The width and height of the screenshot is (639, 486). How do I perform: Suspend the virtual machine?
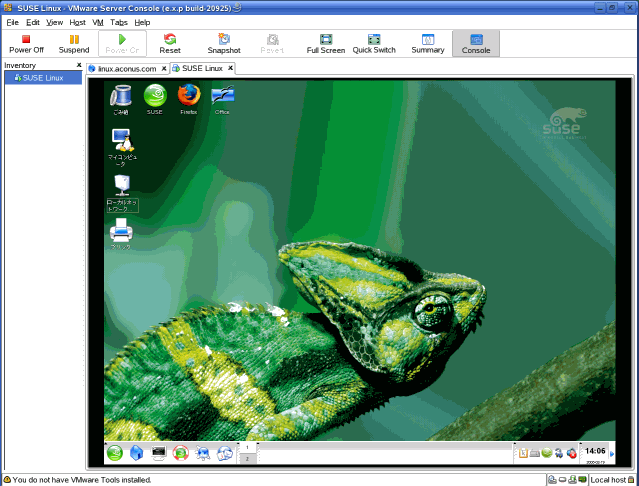pos(73,43)
